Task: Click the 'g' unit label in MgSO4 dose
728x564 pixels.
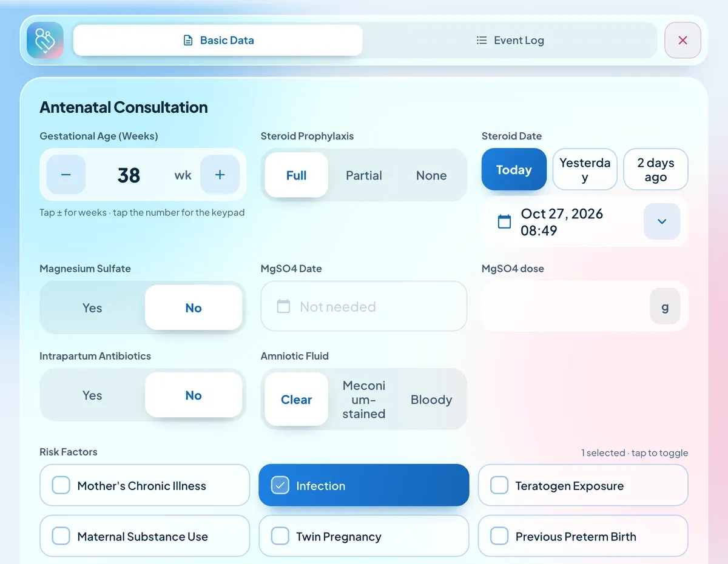Action: coord(665,306)
